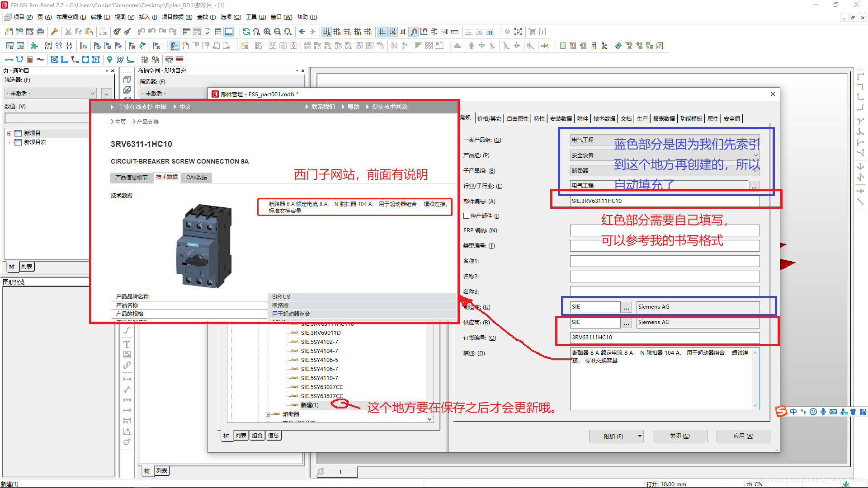Expand the 熔断器 tree node
The width and height of the screenshot is (868, 488).
[x=268, y=414]
